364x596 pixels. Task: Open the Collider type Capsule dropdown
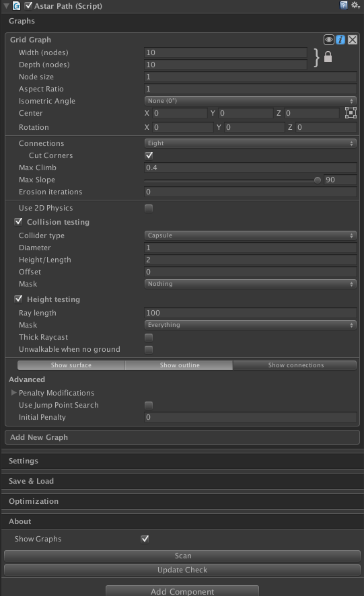(x=250, y=235)
